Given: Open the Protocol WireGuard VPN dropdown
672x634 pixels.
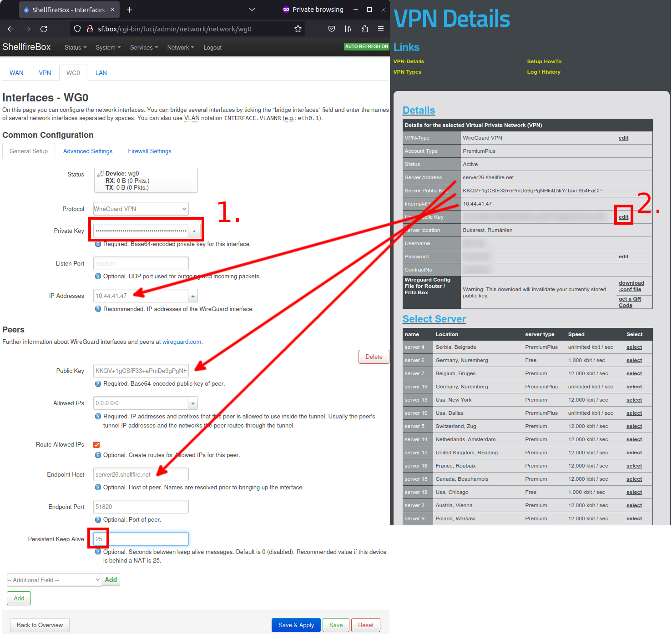Looking at the screenshot, I should pos(141,209).
